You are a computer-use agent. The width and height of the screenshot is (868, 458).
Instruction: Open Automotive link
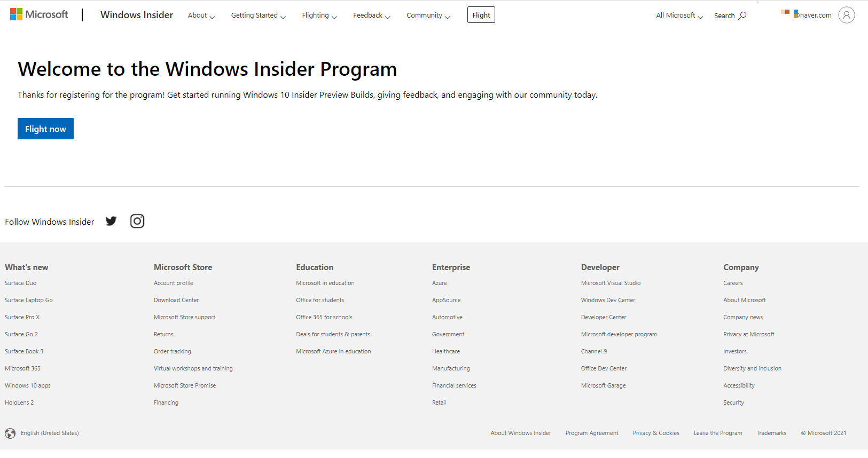click(x=448, y=317)
